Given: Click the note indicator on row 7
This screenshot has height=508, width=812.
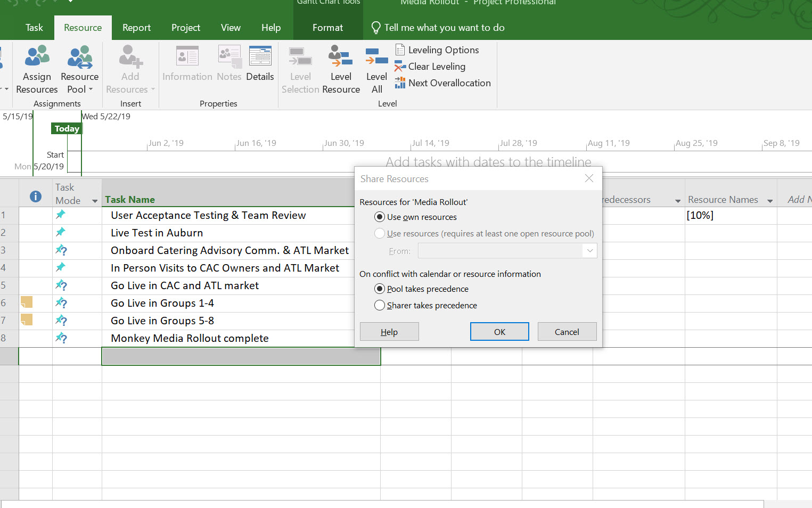Looking at the screenshot, I should pos(27,320).
